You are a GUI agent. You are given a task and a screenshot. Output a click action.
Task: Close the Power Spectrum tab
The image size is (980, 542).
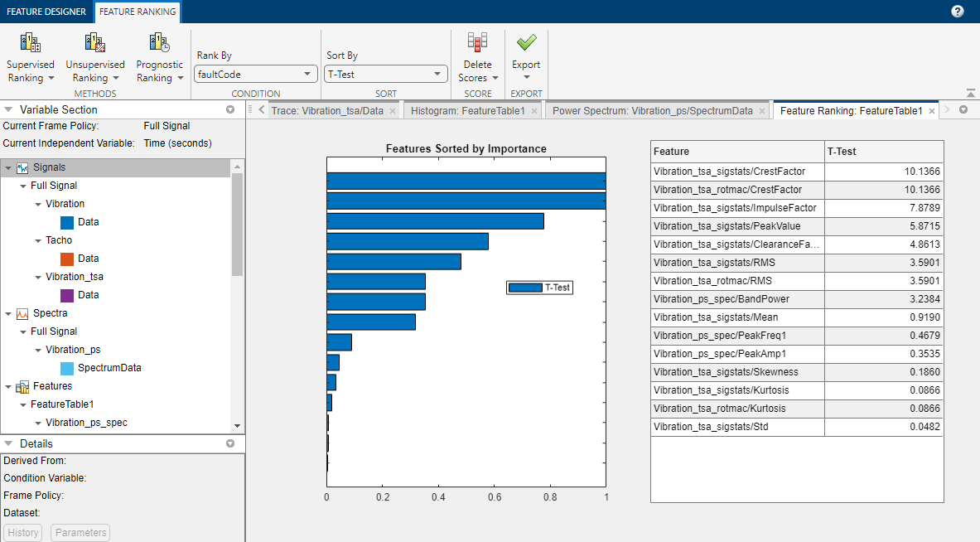tap(764, 110)
